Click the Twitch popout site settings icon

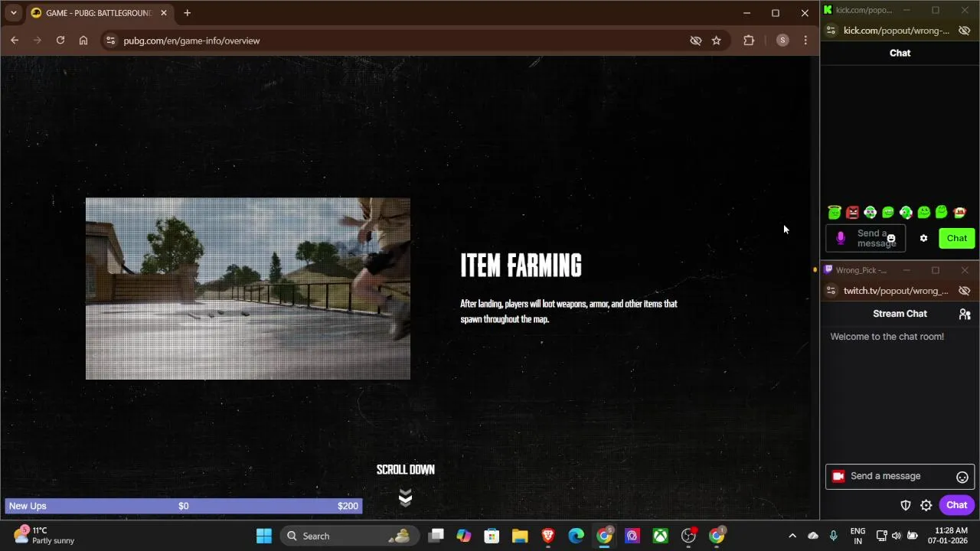[831, 291]
